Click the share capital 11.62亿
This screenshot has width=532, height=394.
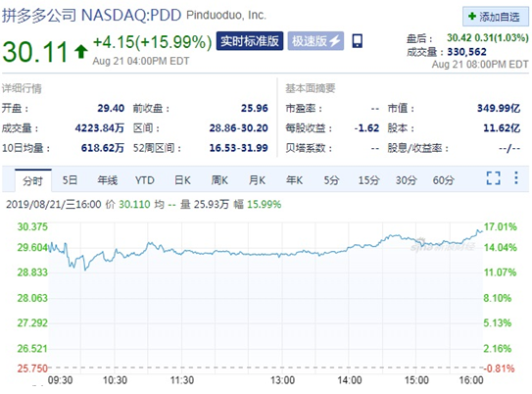click(502, 128)
